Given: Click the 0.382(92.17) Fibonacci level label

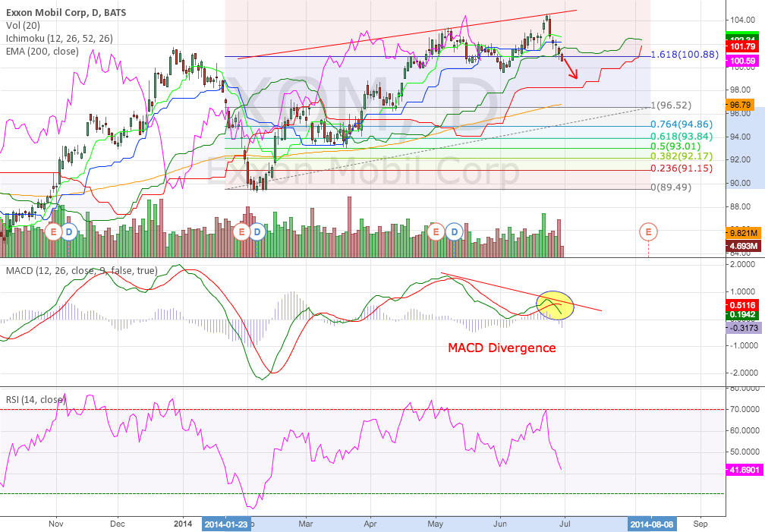Looking at the screenshot, I should (682, 156).
